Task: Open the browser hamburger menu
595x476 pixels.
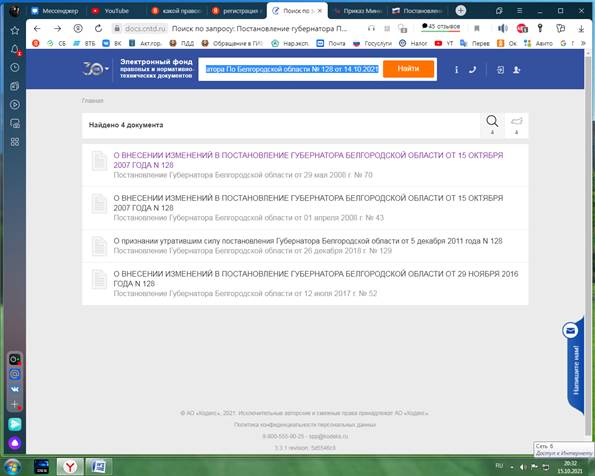Action: pyautogui.click(x=519, y=11)
